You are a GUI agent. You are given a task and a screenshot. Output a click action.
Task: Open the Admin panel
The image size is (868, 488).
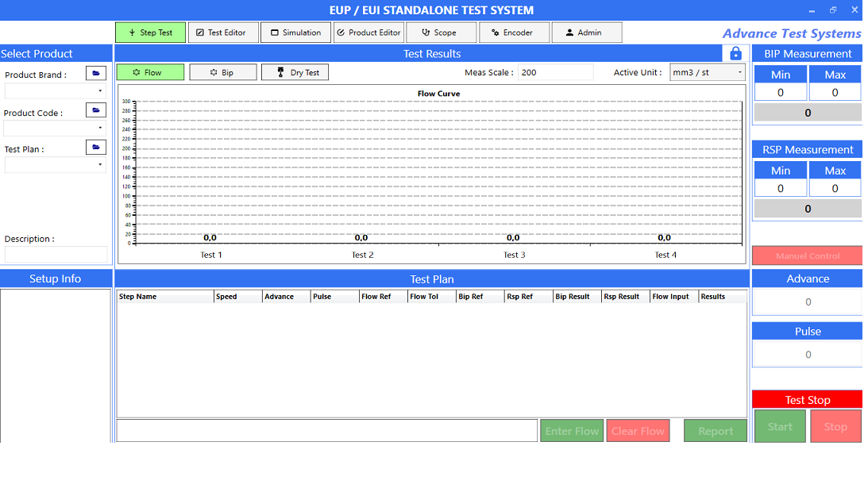point(587,33)
